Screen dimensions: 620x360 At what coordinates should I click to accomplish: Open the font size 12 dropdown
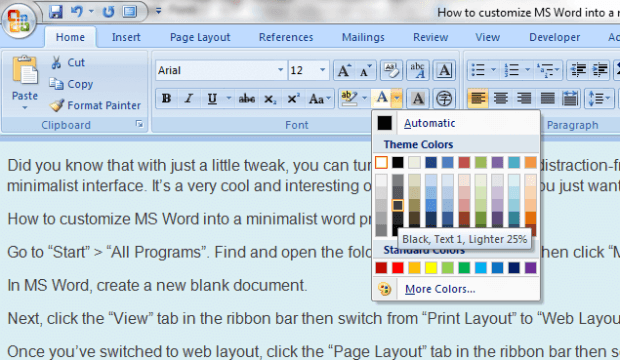coord(323,70)
